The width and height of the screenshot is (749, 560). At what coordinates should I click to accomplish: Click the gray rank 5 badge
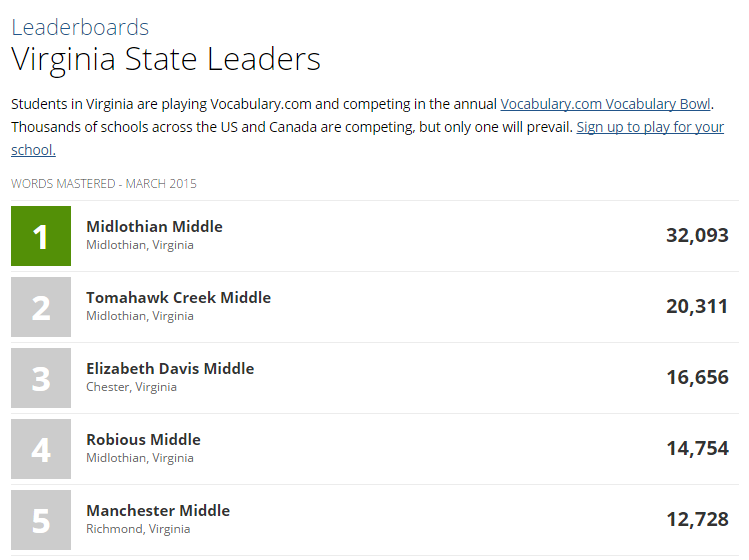tap(41, 520)
